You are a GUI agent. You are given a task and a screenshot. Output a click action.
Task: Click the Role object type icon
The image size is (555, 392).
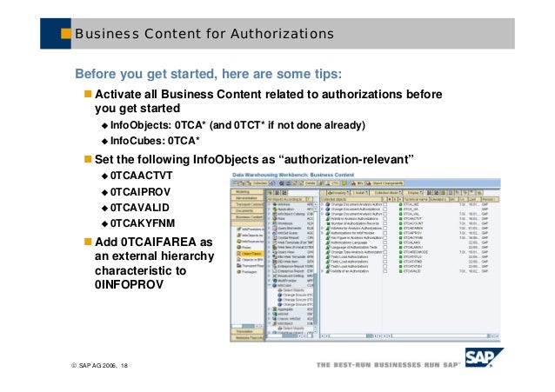point(275,219)
